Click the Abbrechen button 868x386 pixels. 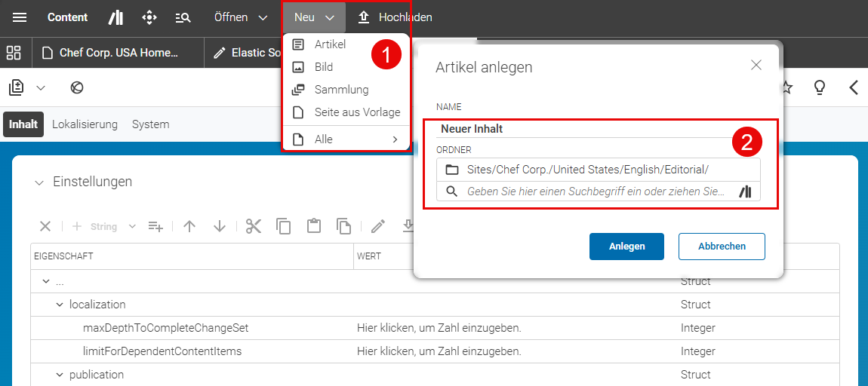722,247
